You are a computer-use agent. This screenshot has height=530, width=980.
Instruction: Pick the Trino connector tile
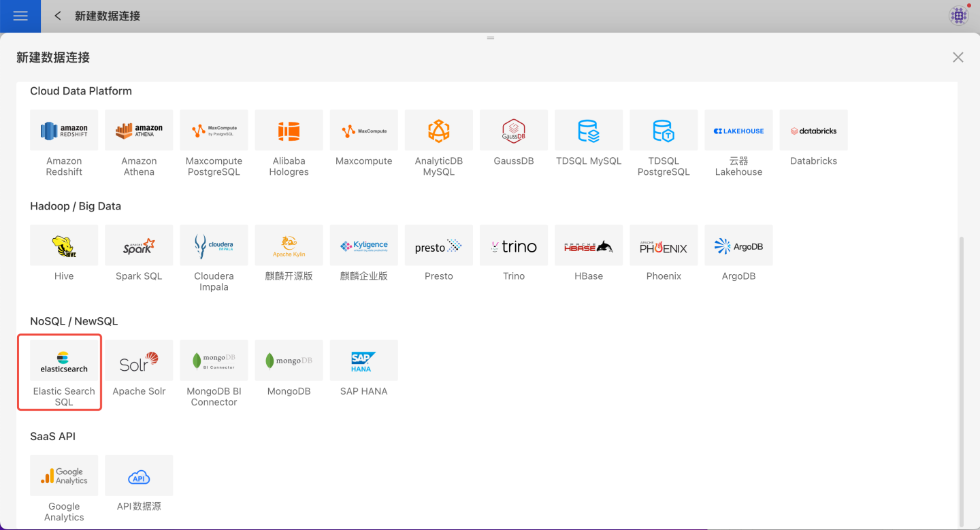513,246
